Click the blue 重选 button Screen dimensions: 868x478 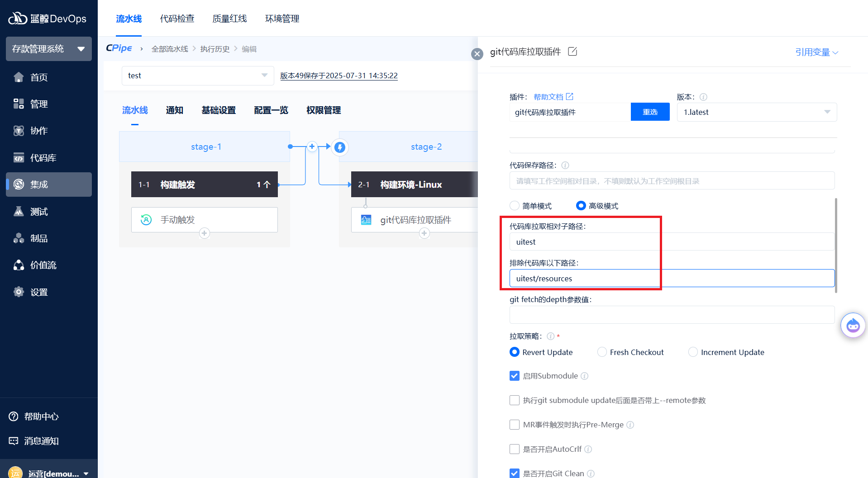650,112
